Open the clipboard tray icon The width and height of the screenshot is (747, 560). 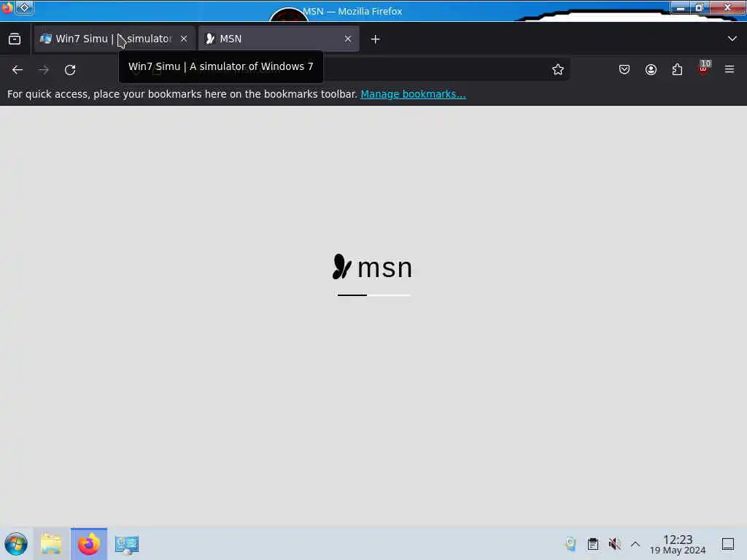point(593,544)
